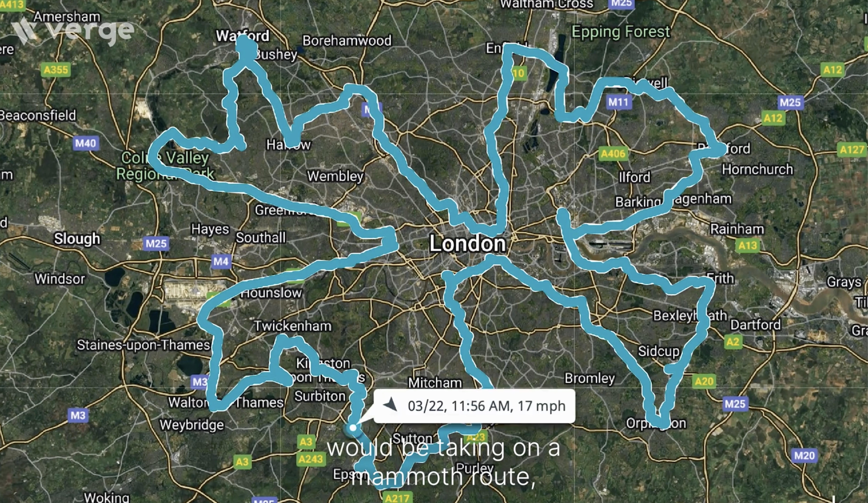Select the Hornchurch town label
This screenshot has width=868, height=503.
point(757,169)
